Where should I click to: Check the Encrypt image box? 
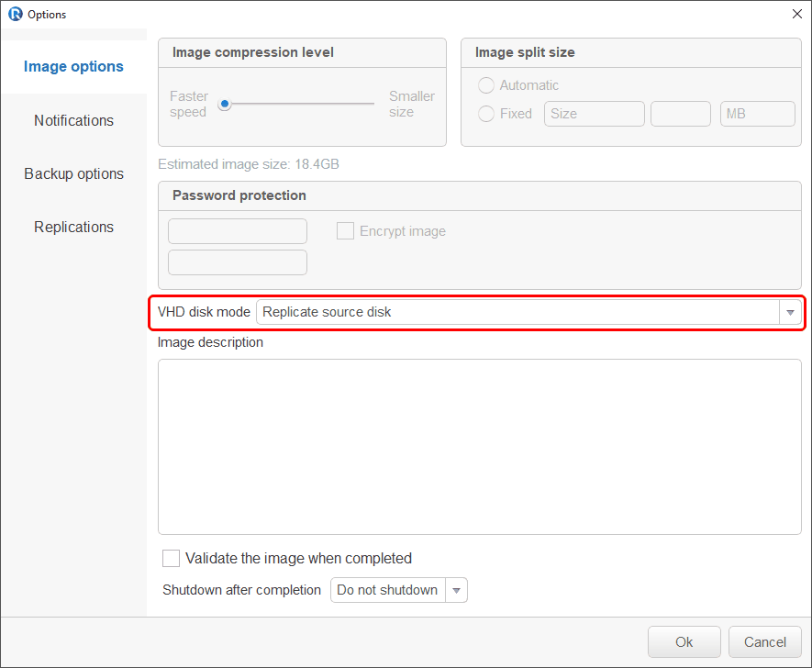tap(345, 231)
